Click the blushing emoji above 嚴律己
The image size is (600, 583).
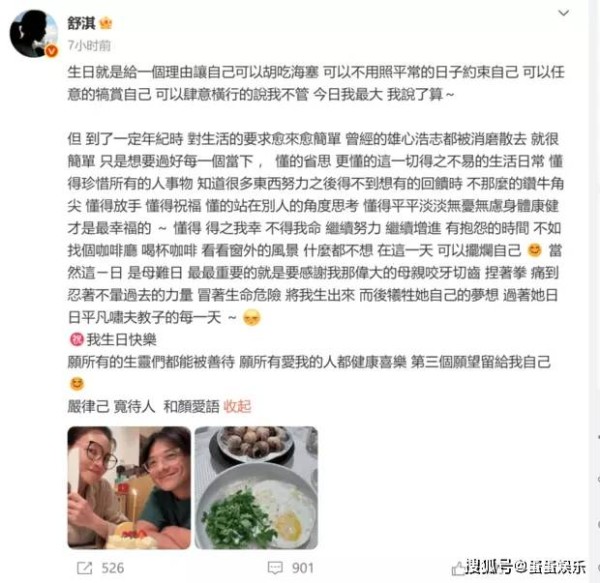[x=77, y=384]
